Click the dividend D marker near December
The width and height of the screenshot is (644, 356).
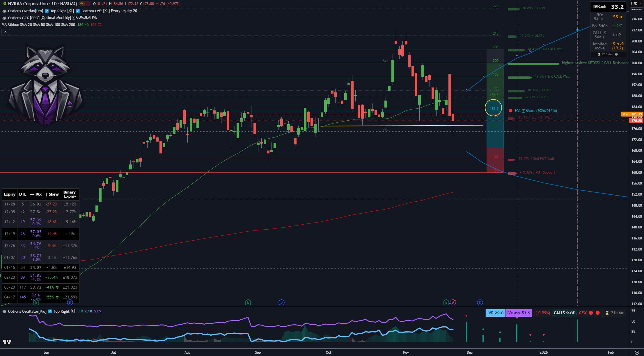(x=480, y=303)
